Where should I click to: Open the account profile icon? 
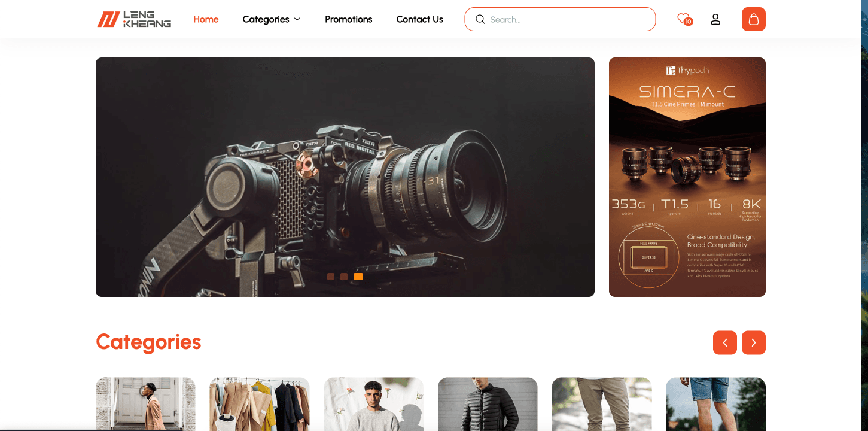(x=715, y=19)
